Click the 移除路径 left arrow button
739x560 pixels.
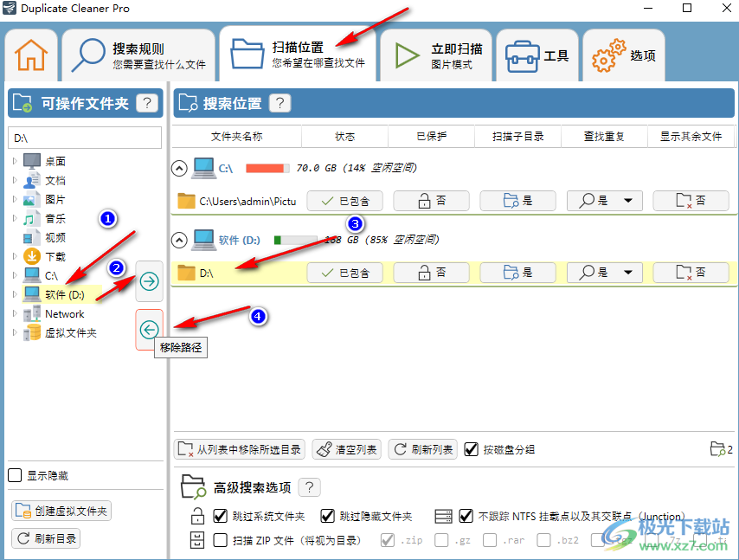coord(150,330)
